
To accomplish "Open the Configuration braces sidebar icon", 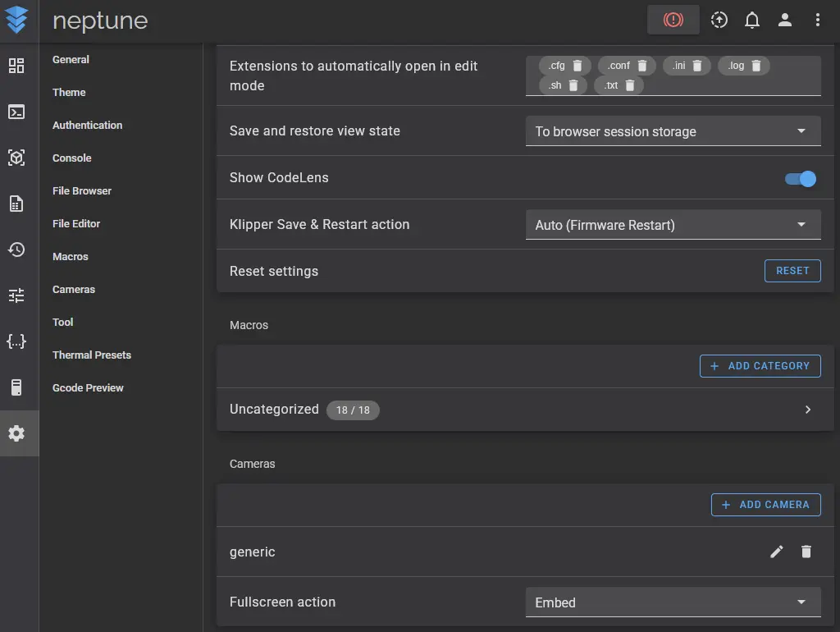I will click(x=16, y=341).
